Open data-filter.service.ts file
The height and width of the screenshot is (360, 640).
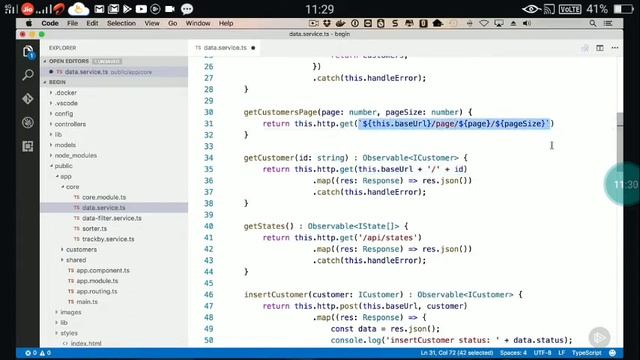pos(112,218)
